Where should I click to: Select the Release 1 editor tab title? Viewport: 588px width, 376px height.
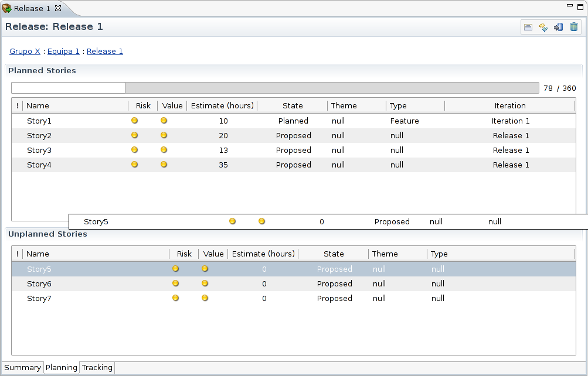(x=32, y=8)
